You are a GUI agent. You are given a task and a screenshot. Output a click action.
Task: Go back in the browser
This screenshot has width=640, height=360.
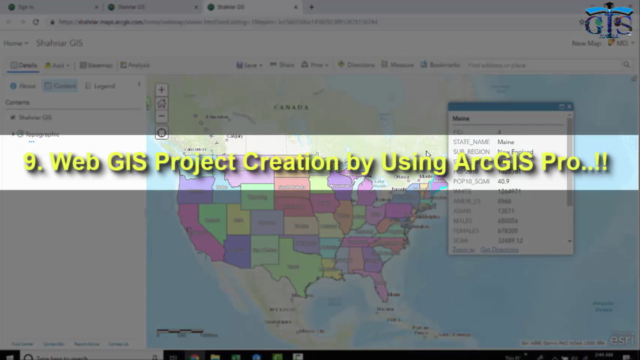9,22
